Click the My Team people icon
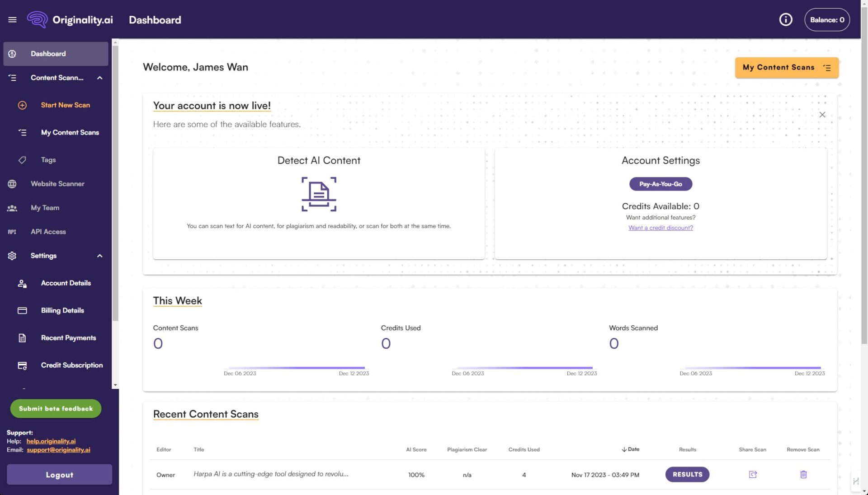This screenshot has width=868, height=495. click(x=12, y=208)
